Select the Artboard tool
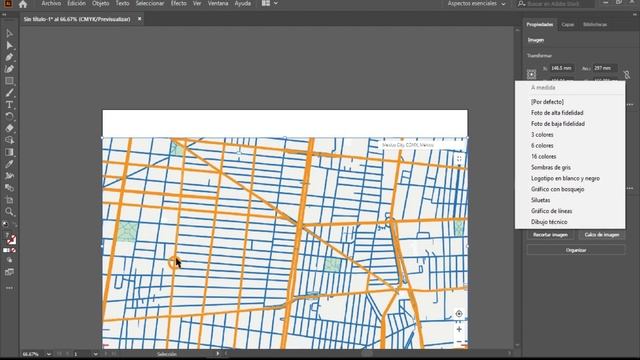The height and width of the screenshot is (360, 640). 9,200
